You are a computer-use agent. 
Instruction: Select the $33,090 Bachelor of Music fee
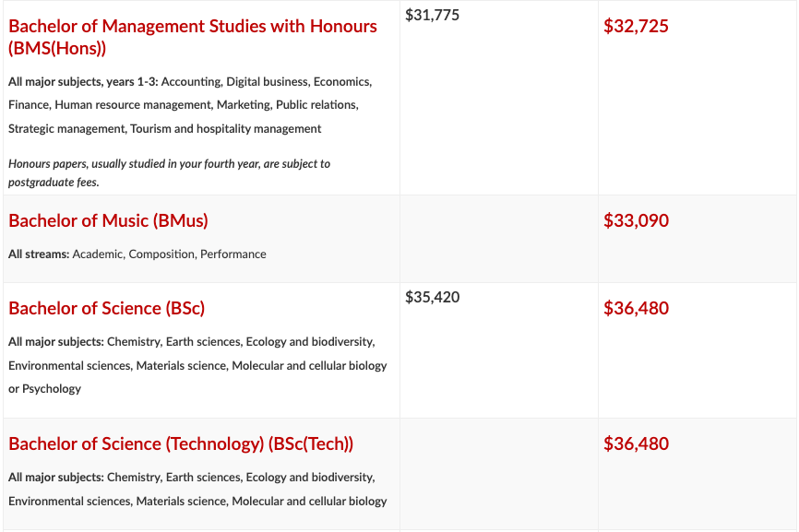coord(636,220)
